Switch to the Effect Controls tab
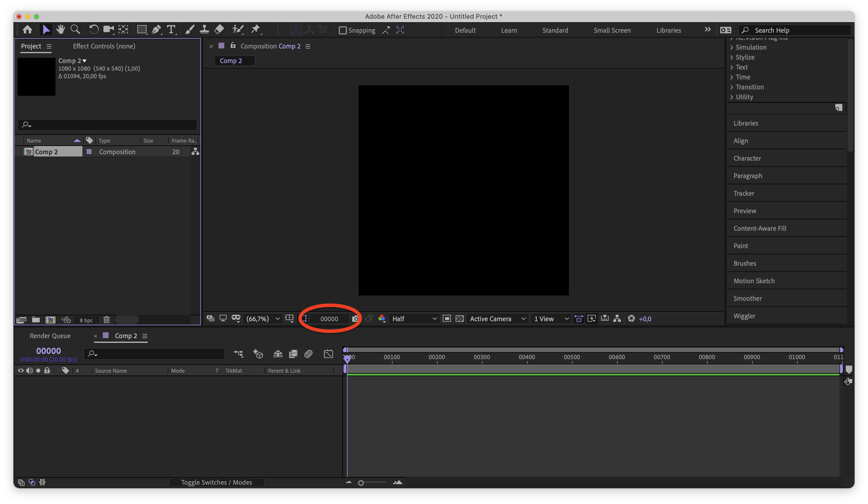868x504 pixels. pyautogui.click(x=104, y=46)
